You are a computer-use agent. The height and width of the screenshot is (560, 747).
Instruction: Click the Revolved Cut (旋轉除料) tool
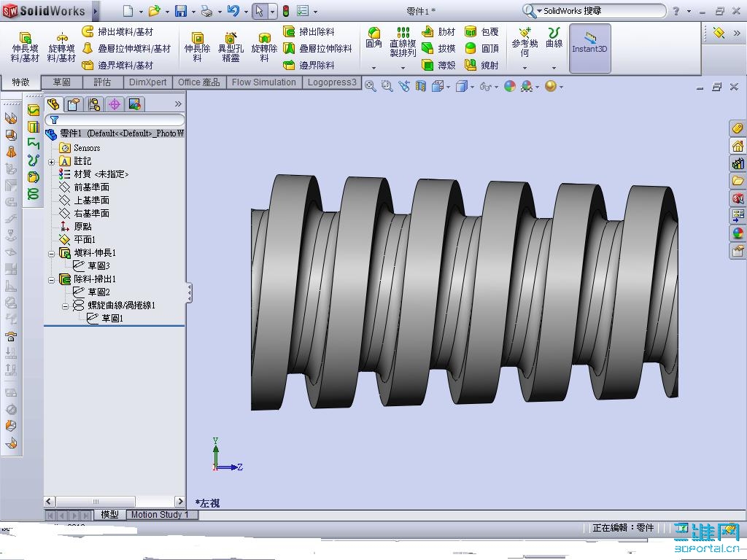[264, 47]
